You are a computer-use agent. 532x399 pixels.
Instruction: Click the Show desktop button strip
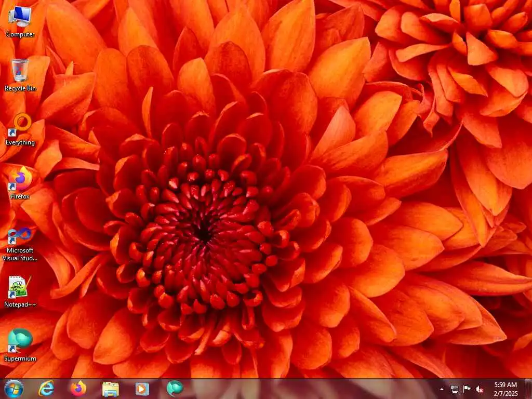point(528,389)
